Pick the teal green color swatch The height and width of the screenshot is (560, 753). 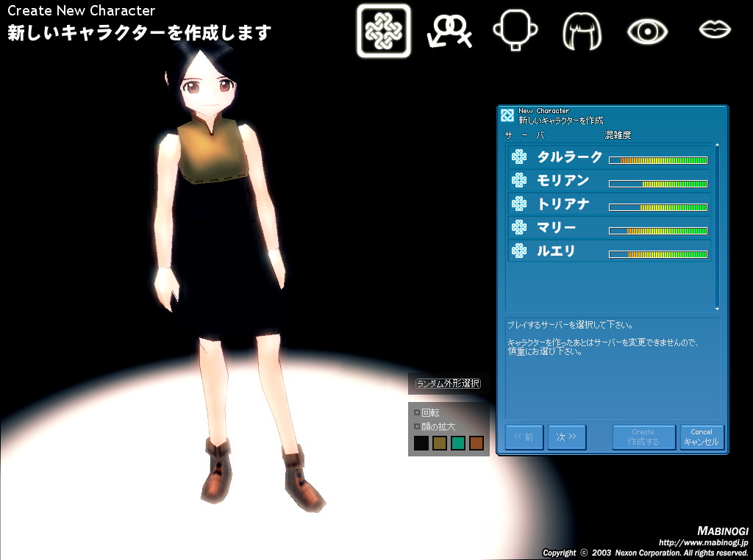coord(457,443)
